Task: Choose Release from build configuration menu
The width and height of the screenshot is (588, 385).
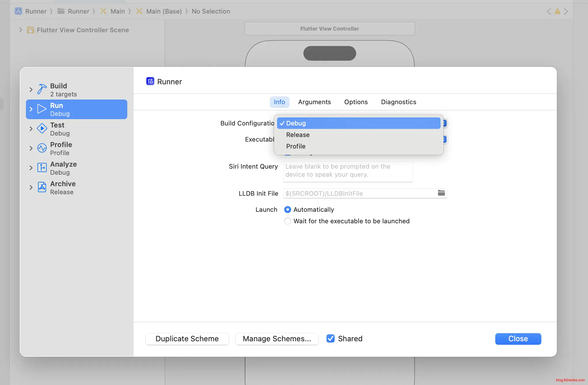Action: (x=298, y=135)
